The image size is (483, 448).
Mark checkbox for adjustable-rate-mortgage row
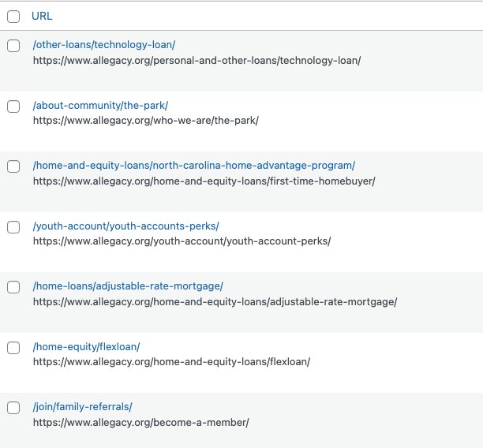[13, 287]
